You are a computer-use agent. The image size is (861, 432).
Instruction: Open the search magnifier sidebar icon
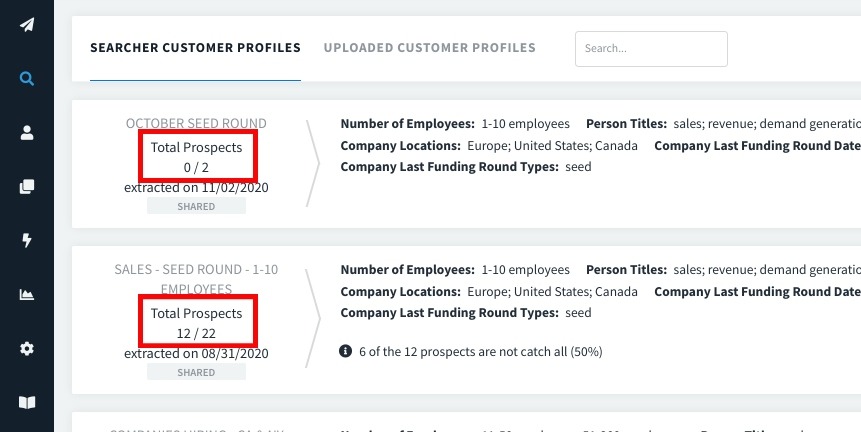[x=27, y=78]
